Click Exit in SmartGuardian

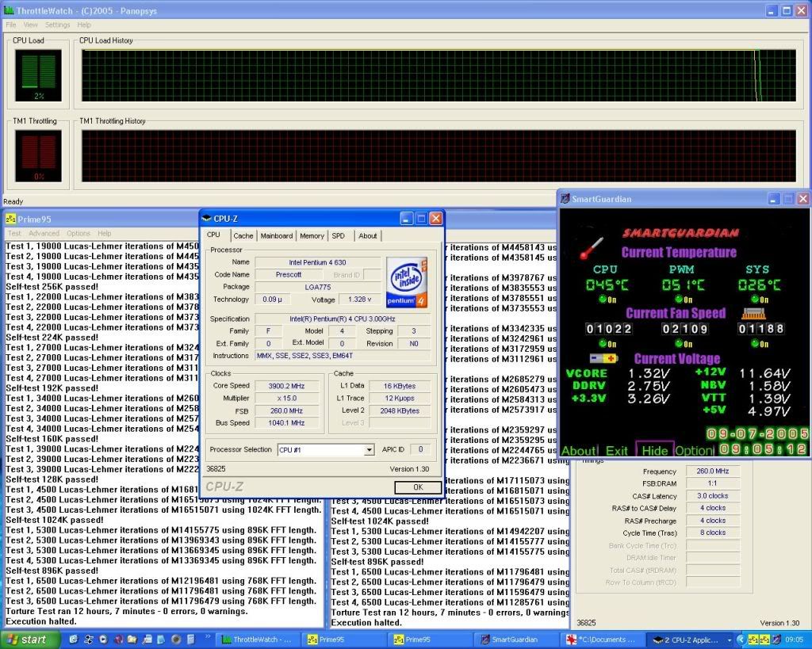coord(616,451)
